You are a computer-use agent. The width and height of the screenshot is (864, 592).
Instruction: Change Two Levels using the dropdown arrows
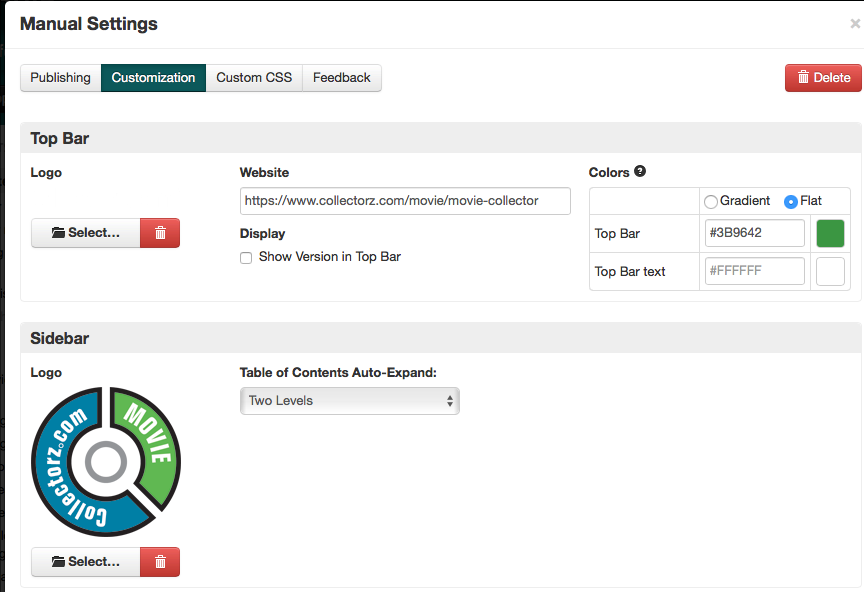[x=449, y=400]
